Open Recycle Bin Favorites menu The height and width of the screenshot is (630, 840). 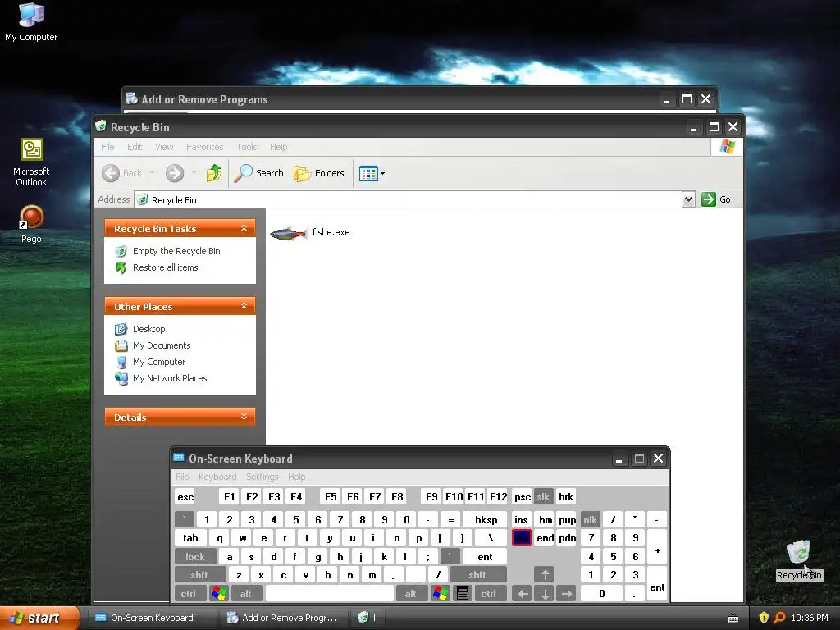point(204,147)
